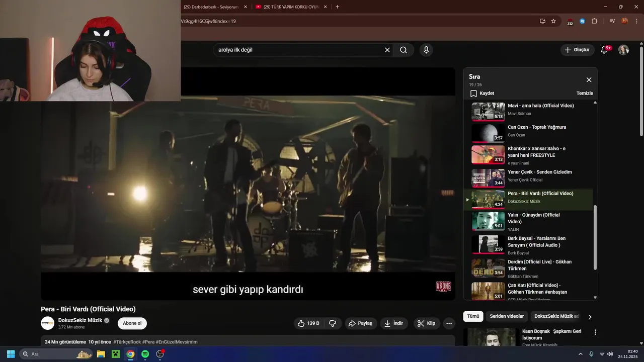Close the Derbederberk browser tab
The height and width of the screenshot is (362, 644).
246,7
